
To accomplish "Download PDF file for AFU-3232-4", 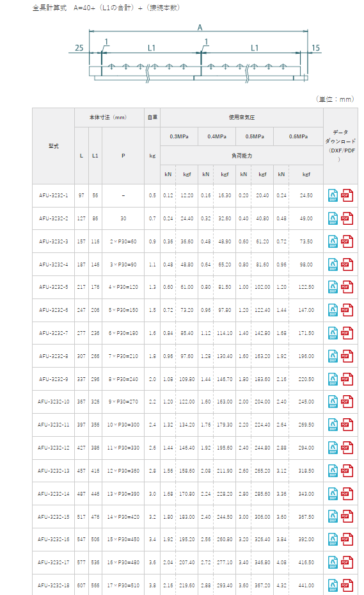I will coord(347,265).
